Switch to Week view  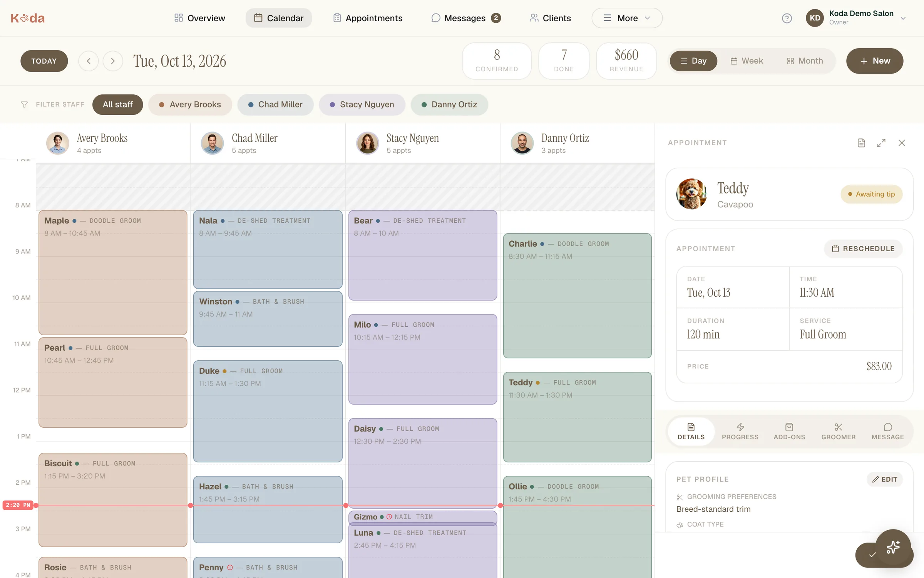point(747,61)
